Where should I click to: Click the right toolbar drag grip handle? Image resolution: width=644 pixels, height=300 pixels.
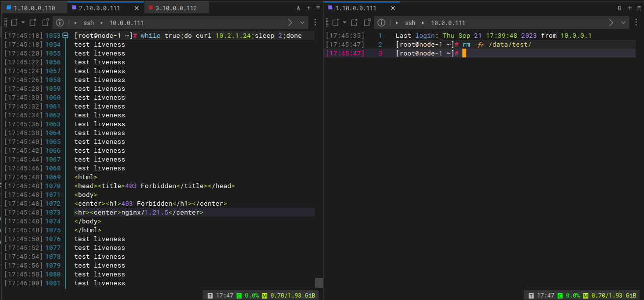pos(327,23)
